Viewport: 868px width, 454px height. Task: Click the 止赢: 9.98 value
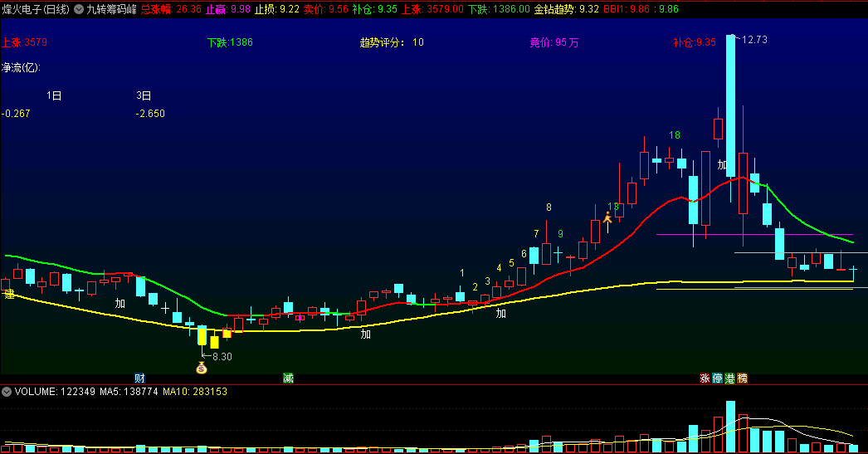(x=228, y=9)
